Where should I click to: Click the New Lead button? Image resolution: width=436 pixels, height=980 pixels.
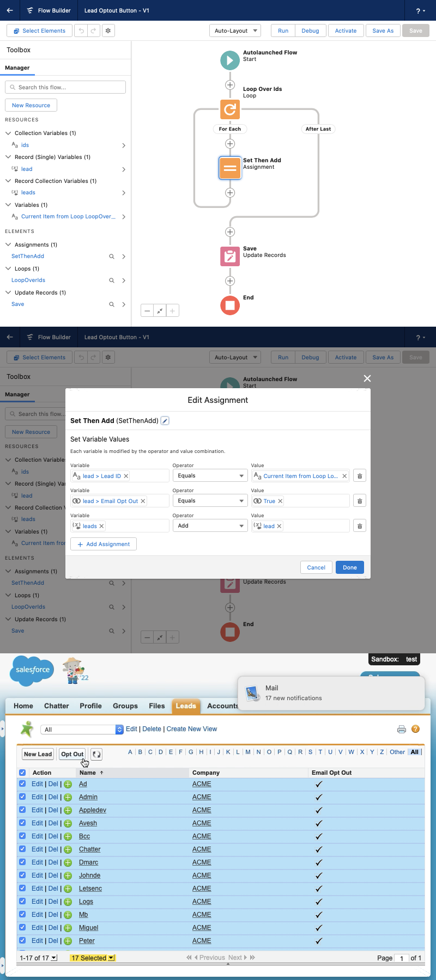(38, 754)
